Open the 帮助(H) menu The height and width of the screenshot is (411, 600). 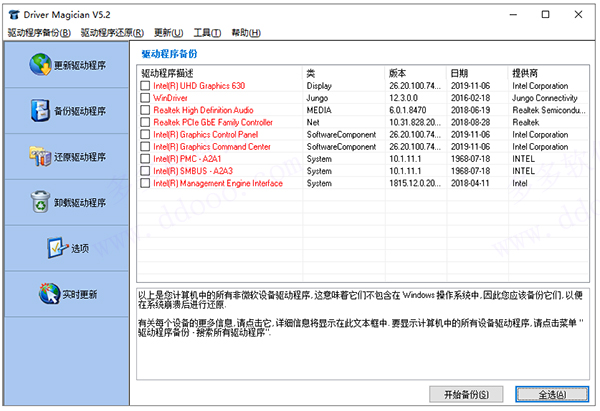click(x=246, y=33)
